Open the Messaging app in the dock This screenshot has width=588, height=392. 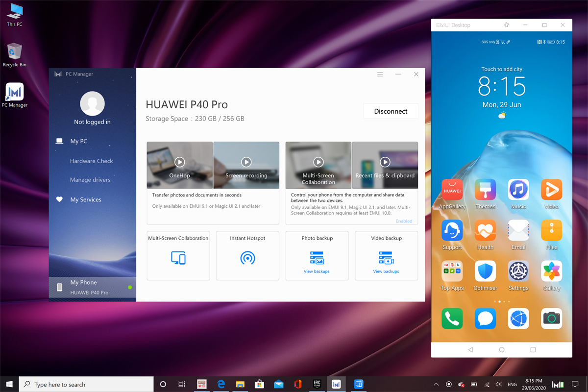point(485,319)
